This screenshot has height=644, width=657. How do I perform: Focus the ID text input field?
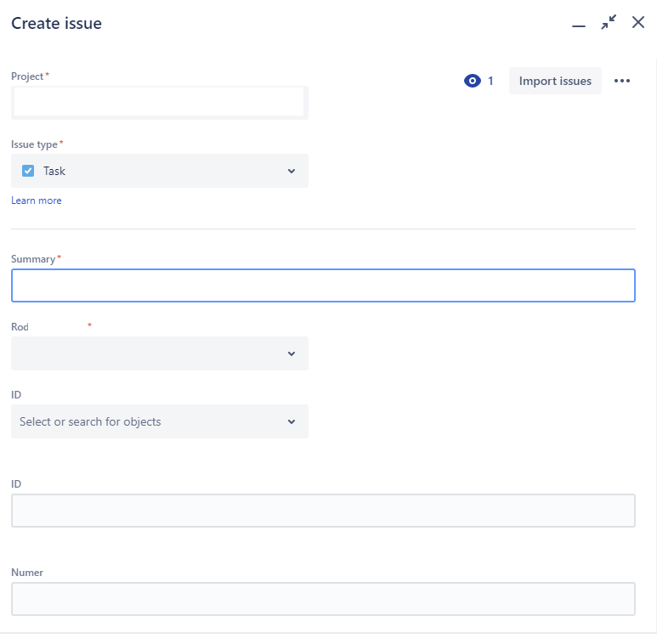[x=323, y=511]
